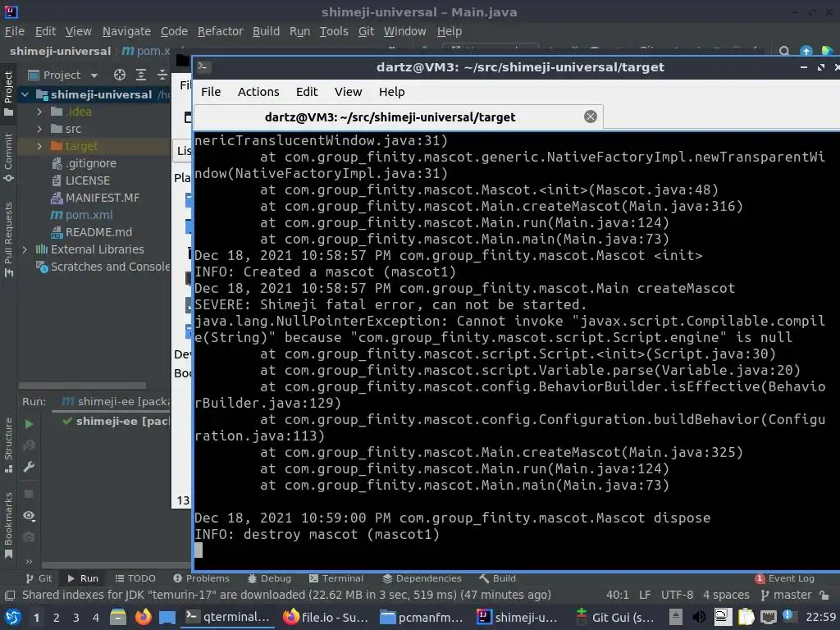
Task: Open the 4 spaces indent settings
Action: (726, 596)
